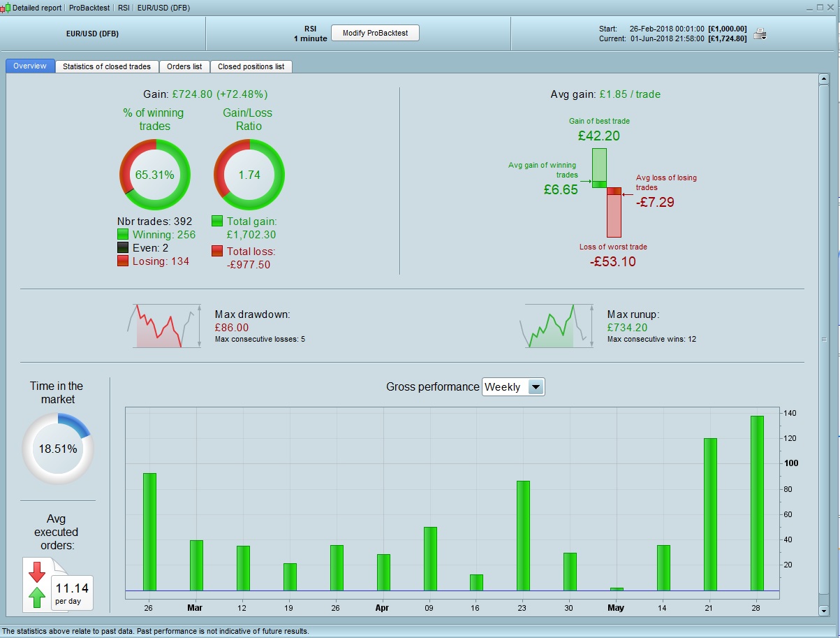Click the 'Nbr trades: 392' text
This screenshot has width=840, height=638.
click(154, 222)
